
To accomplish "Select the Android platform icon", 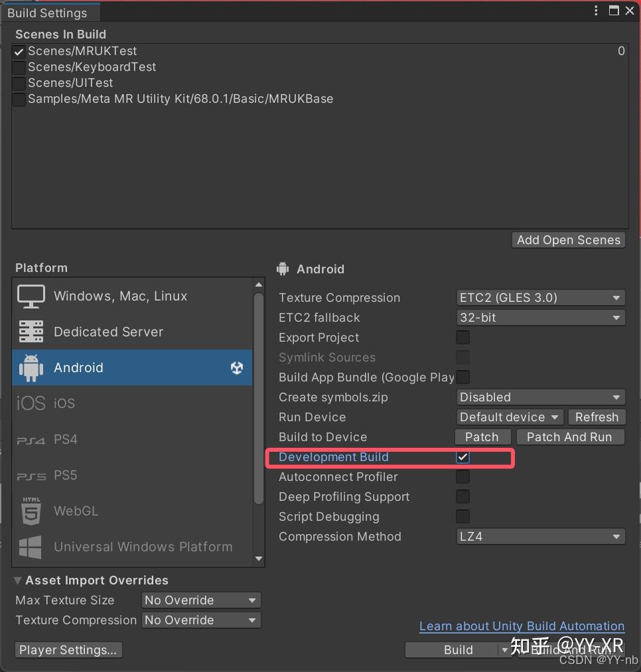I will [31, 368].
